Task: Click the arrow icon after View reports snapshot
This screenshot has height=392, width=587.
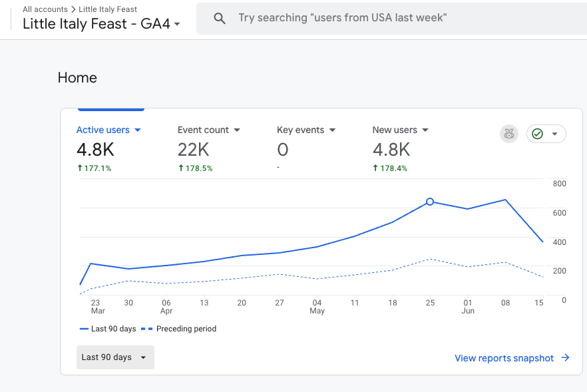Action: point(565,357)
